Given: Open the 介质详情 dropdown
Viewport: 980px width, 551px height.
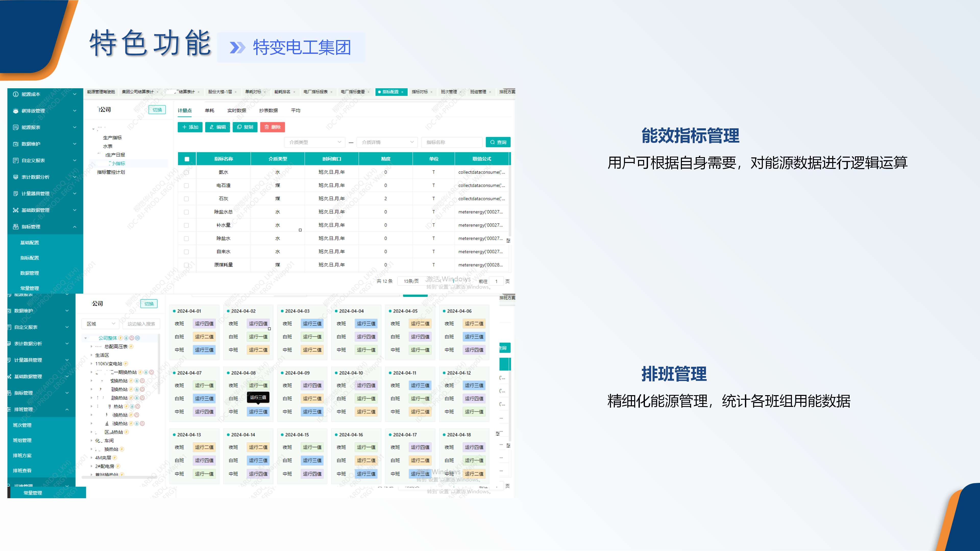Looking at the screenshot, I should pyautogui.click(x=387, y=142).
